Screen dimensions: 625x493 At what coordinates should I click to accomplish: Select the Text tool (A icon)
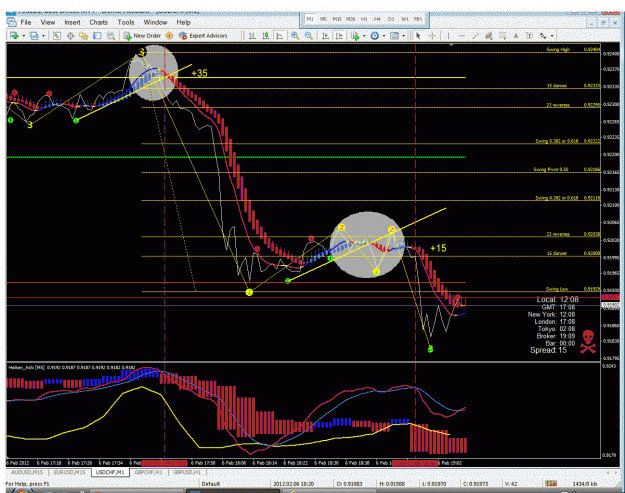point(516,36)
